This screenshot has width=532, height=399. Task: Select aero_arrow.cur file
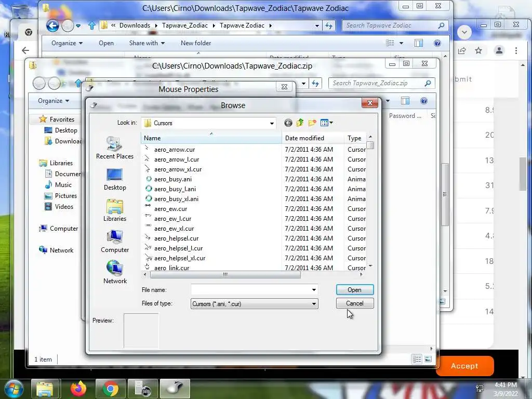click(x=175, y=149)
